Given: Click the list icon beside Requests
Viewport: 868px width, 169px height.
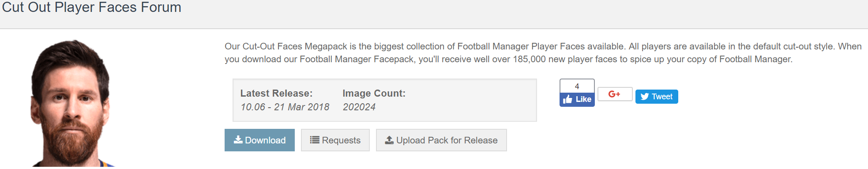Looking at the screenshot, I should coord(315,140).
